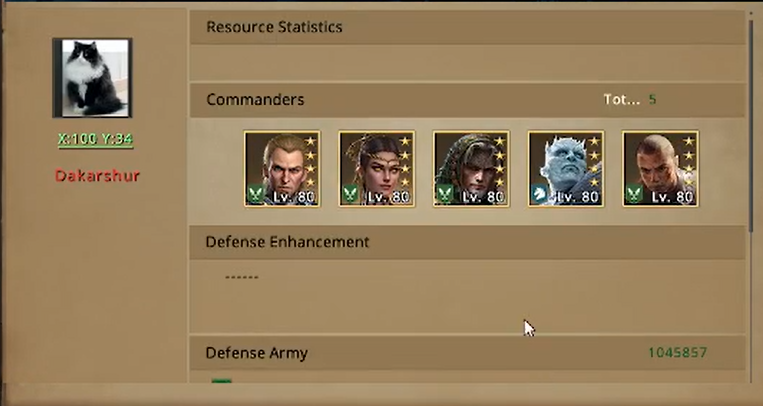Viewport: 763px width, 406px height.
Task: Click the blue cavalry badge on White Walker commander
Action: [540, 195]
